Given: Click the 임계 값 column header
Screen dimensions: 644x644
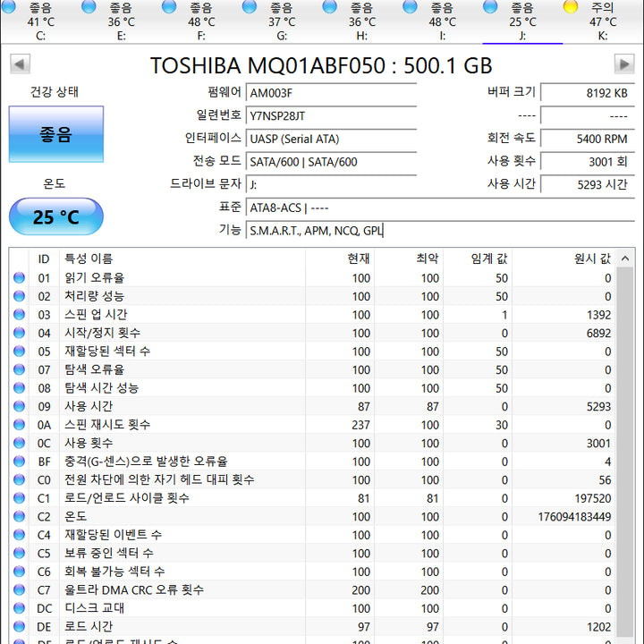Looking at the screenshot, I should (478, 258).
